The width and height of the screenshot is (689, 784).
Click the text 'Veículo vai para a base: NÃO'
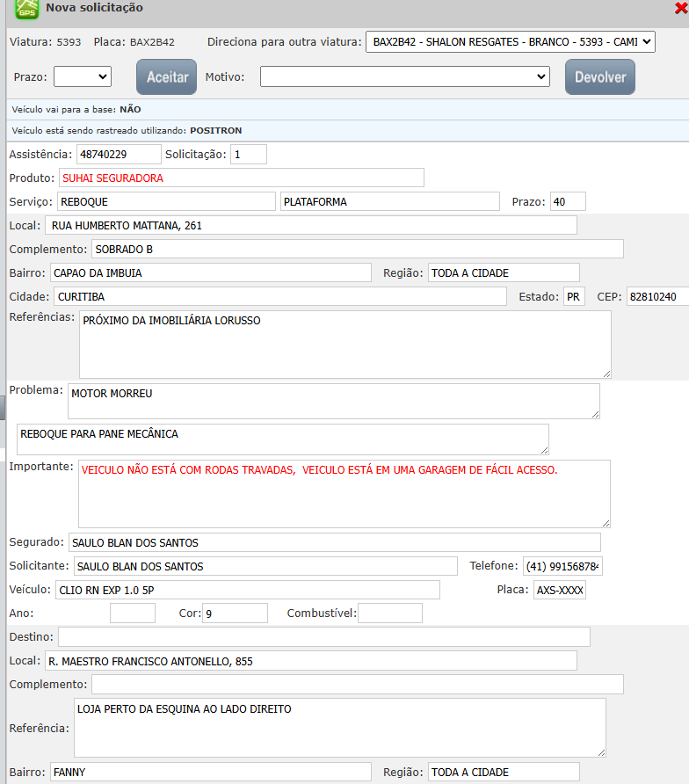[76, 110]
